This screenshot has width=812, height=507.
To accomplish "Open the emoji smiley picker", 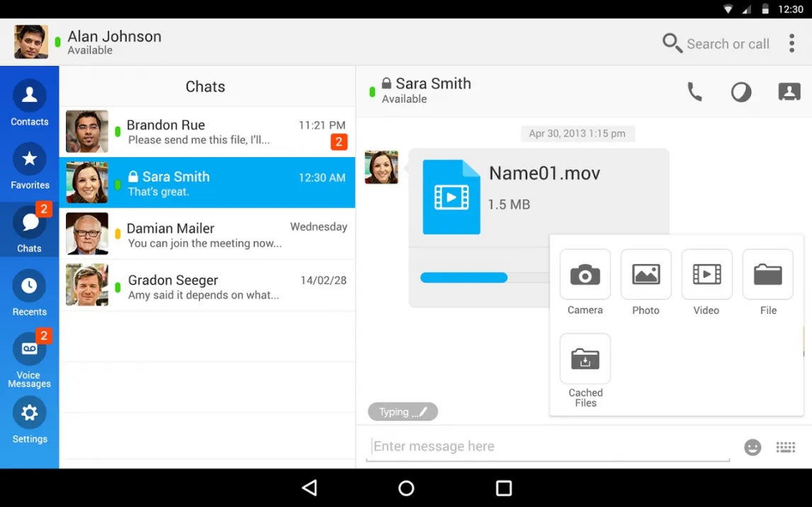I will point(752,447).
